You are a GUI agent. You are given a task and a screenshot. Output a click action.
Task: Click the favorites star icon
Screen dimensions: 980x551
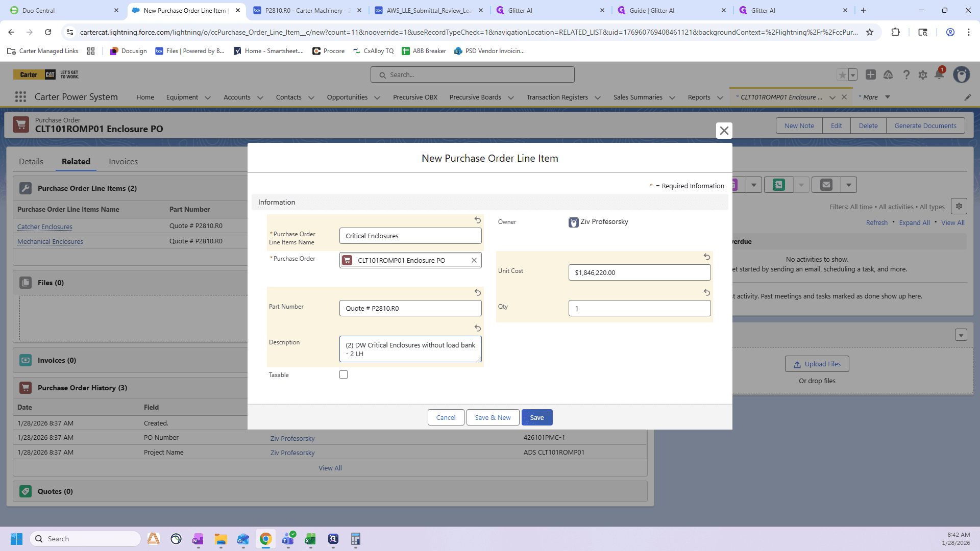click(842, 75)
